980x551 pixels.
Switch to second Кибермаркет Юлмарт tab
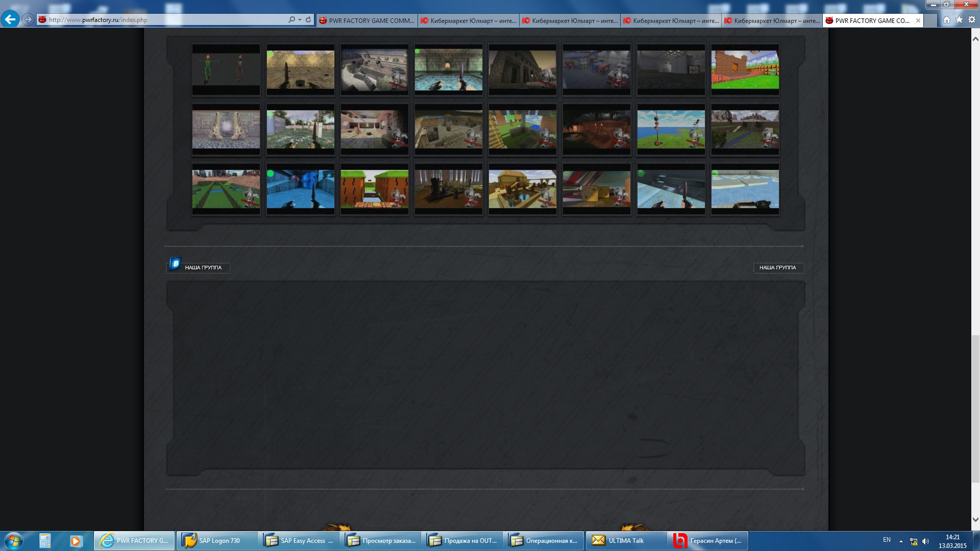click(x=570, y=20)
